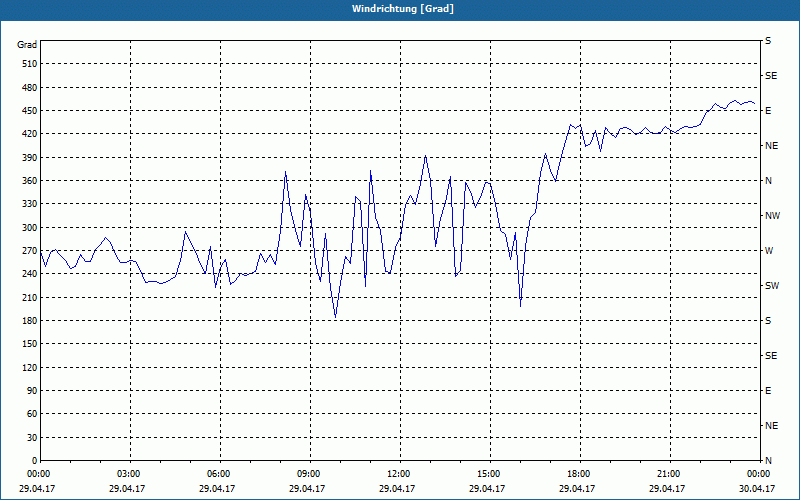Select the 90 tick label
The image size is (800, 500).
[32, 391]
